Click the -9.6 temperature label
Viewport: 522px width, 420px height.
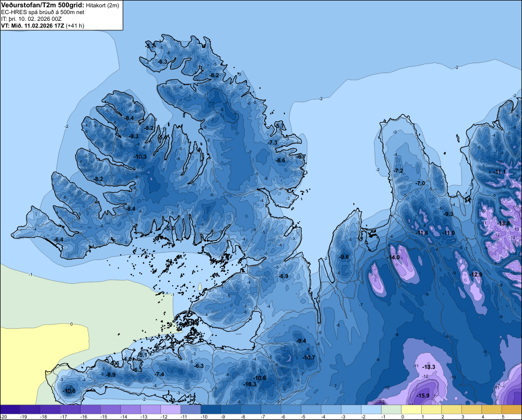[x=344, y=257]
